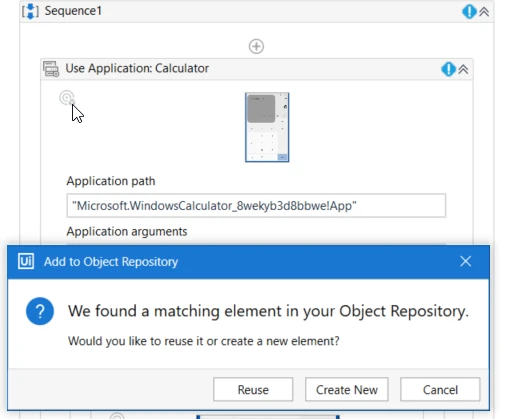Click the partly hidden target icon below the dialog

click(117, 416)
